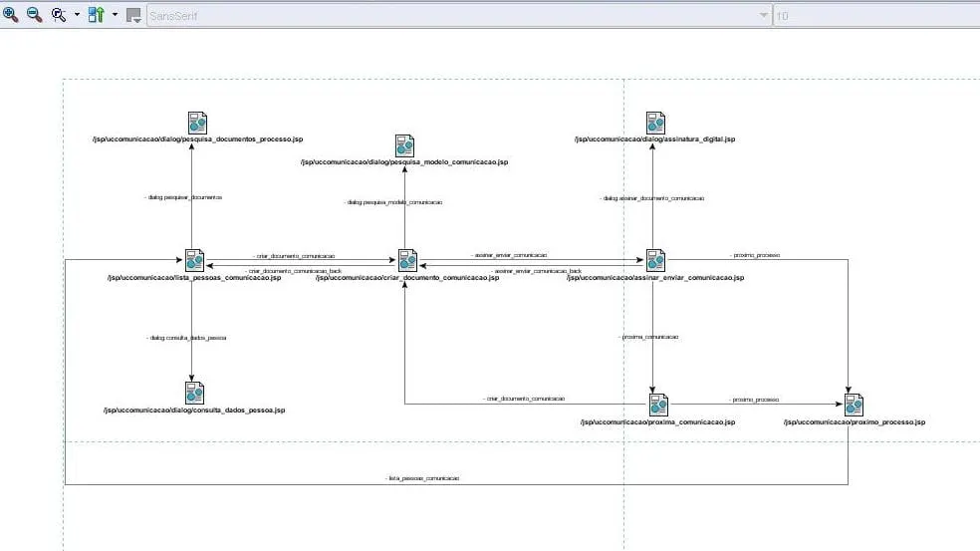Click the lista_pessoas_comunicacao edge label at bottom
This screenshot has height=551, width=980.
(423, 478)
